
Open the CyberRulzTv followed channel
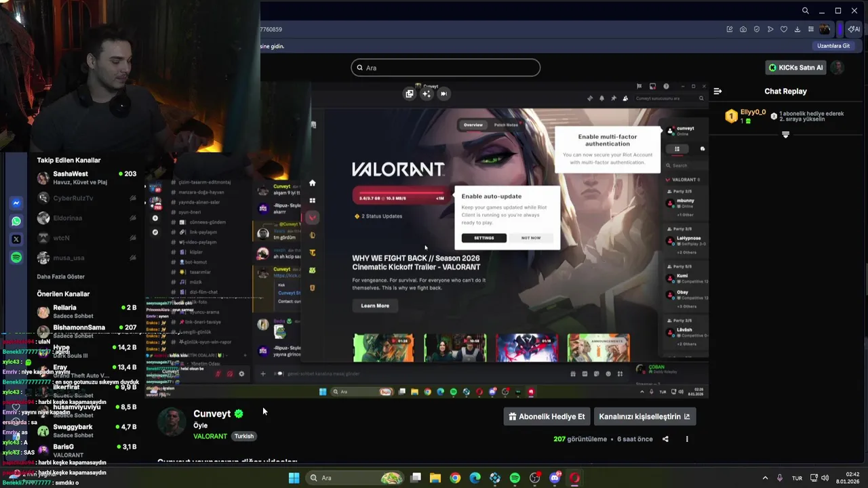[87, 198]
